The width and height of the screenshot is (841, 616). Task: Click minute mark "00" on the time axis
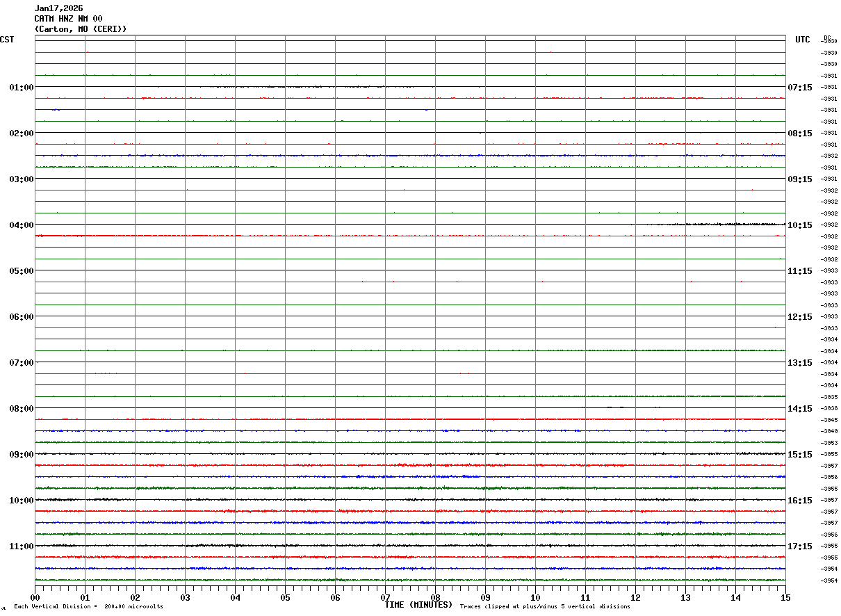pyautogui.click(x=35, y=597)
